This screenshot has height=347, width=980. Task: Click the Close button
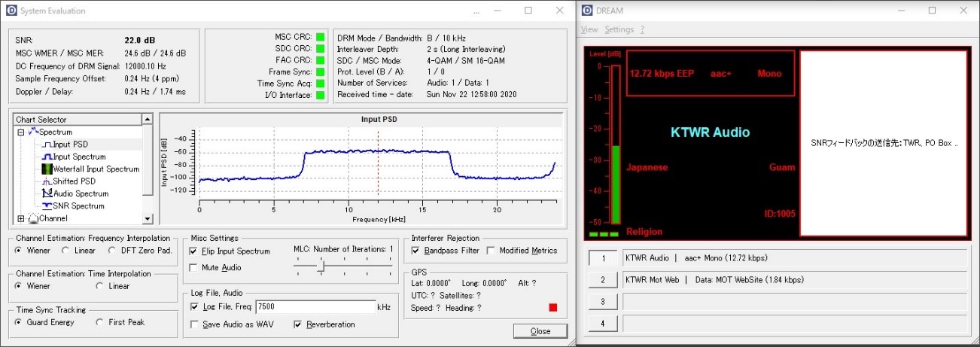(x=540, y=331)
